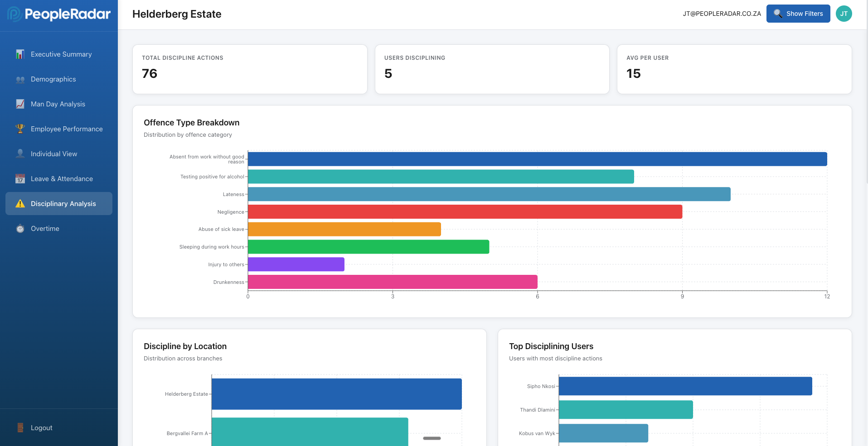
Task: Click the magnifying glass in Show Filters
Action: pyautogui.click(x=778, y=14)
